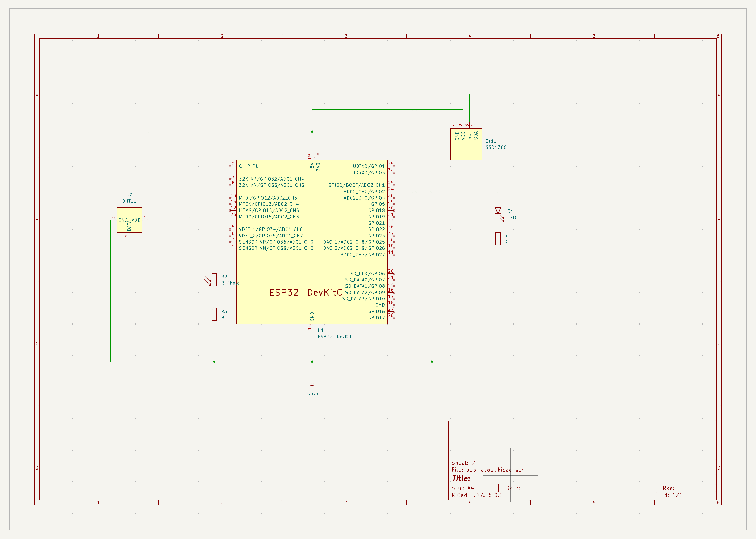Select the R2 photoresistor symbol
The width and height of the screenshot is (756, 539).
214,280
